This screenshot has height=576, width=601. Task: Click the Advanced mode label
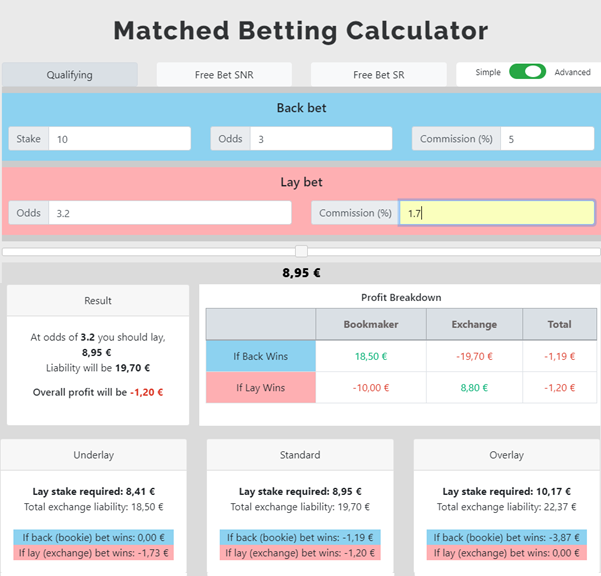click(x=573, y=72)
